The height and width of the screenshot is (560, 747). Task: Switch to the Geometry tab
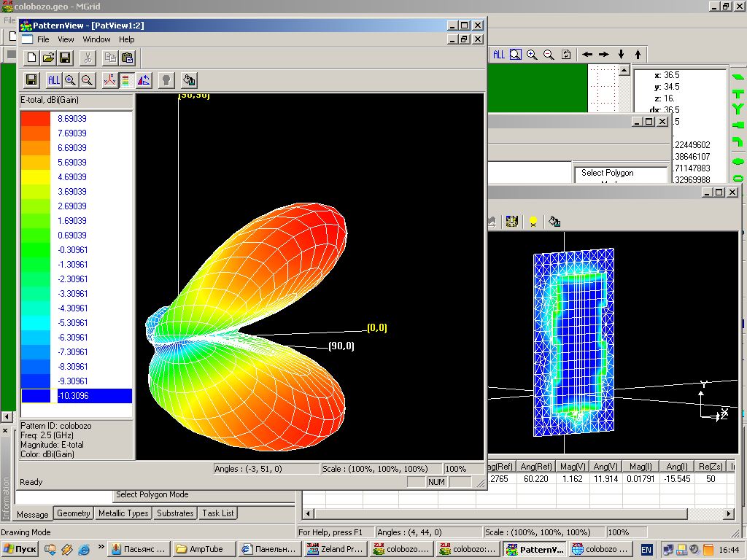[x=74, y=513]
